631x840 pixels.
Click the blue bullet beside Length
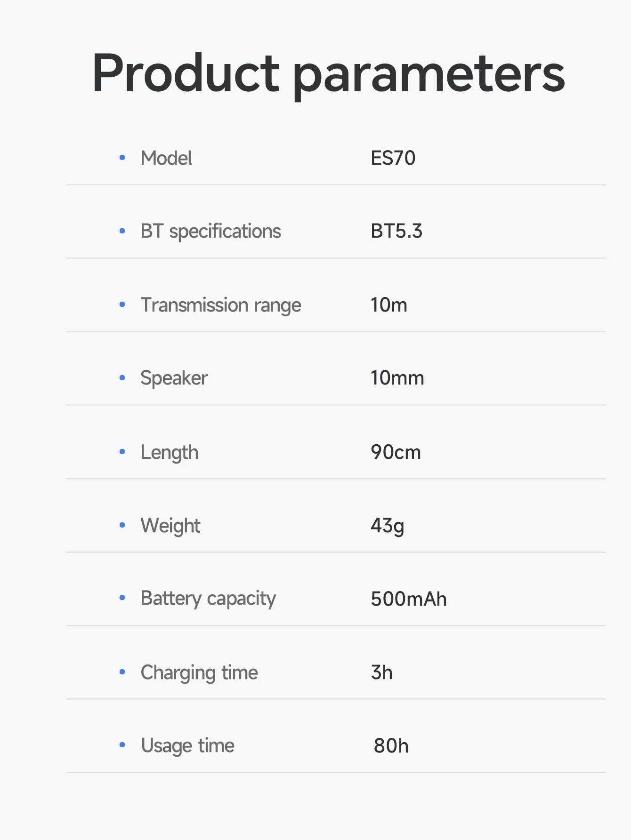point(122,452)
